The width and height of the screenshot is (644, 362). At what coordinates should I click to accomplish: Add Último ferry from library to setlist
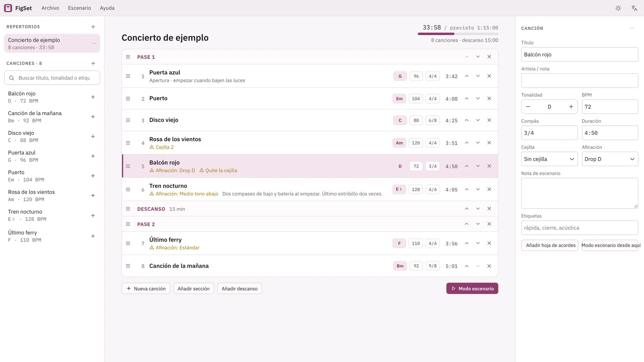(x=93, y=236)
